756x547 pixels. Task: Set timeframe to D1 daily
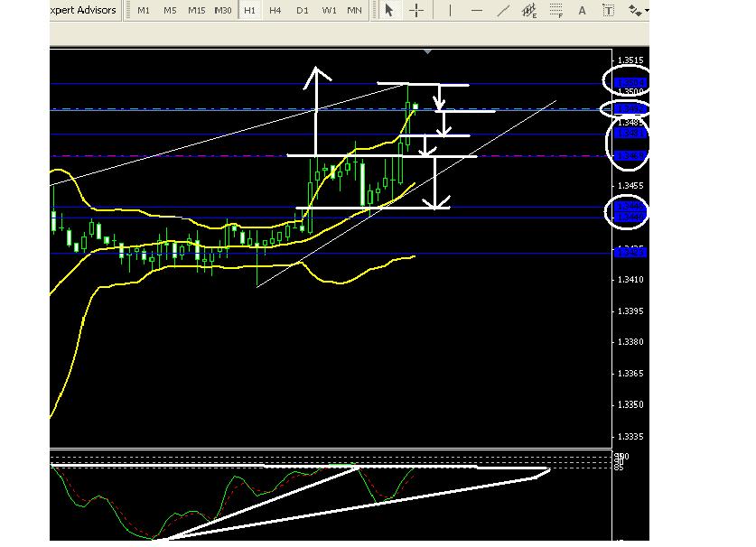pos(303,11)
